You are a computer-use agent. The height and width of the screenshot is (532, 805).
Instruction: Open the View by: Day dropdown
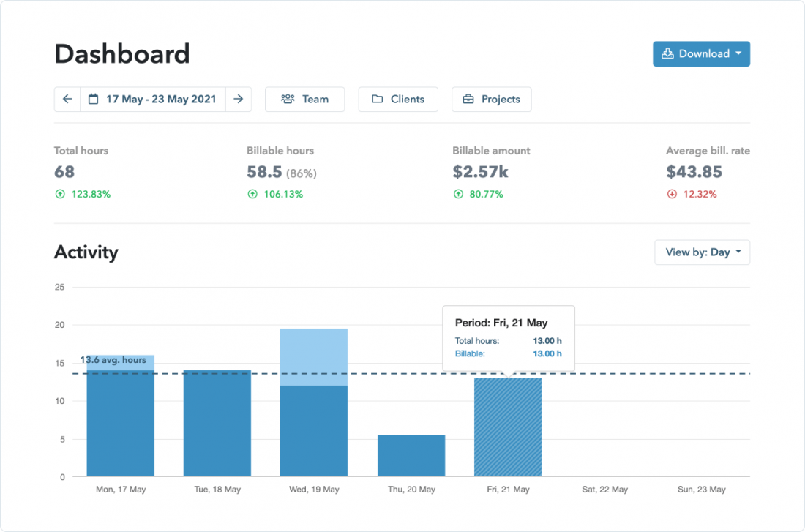(x=702, y=252)
